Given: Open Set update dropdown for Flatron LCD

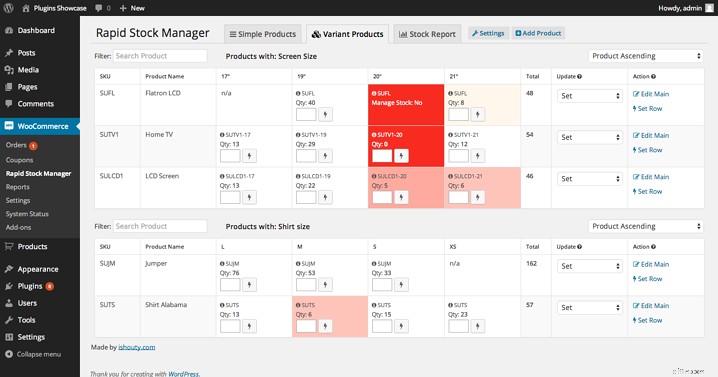Looking at the screenshot, I should [589, 96].
